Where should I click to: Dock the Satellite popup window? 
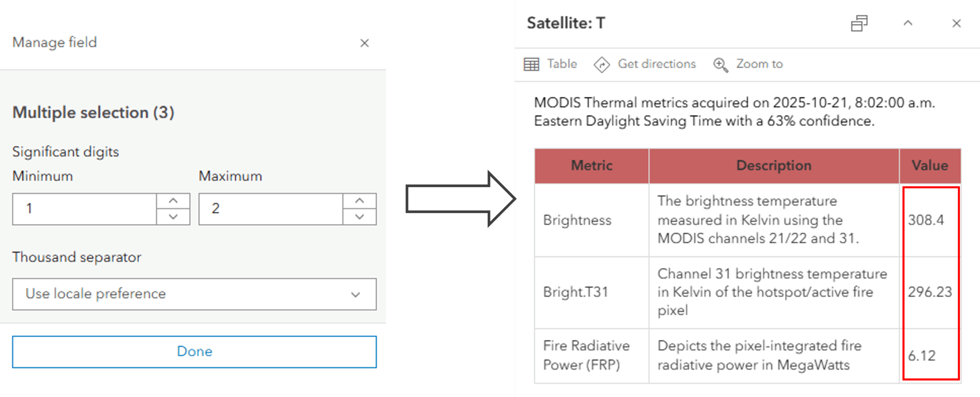[859, 23]
